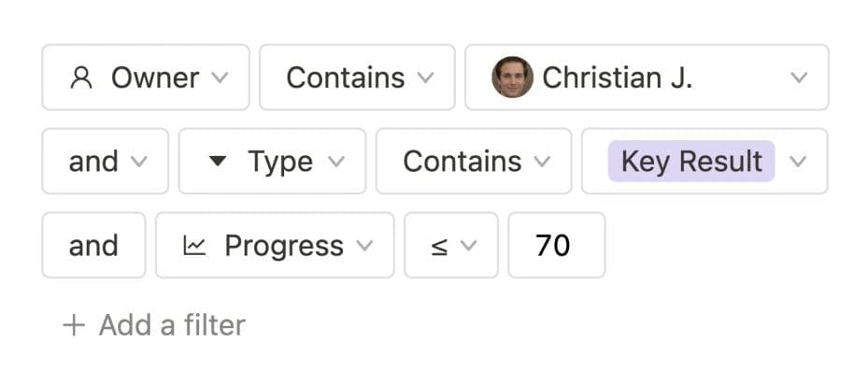
Task: Click the person icon beside Owner
Action: (x=81, y=78)
